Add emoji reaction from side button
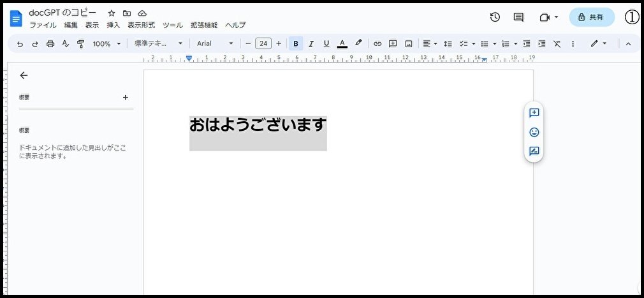The height and width of the screenshot is (298, 644). pos(534,132)
